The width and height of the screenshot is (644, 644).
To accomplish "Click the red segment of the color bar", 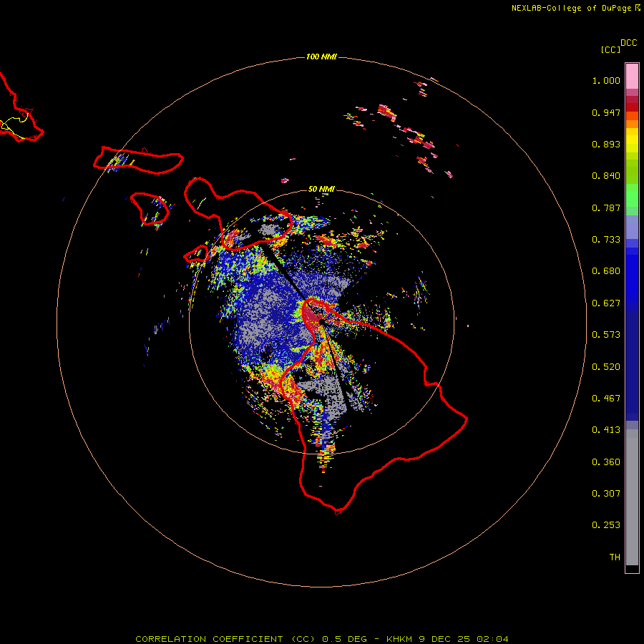I will [x=632, y=107].
